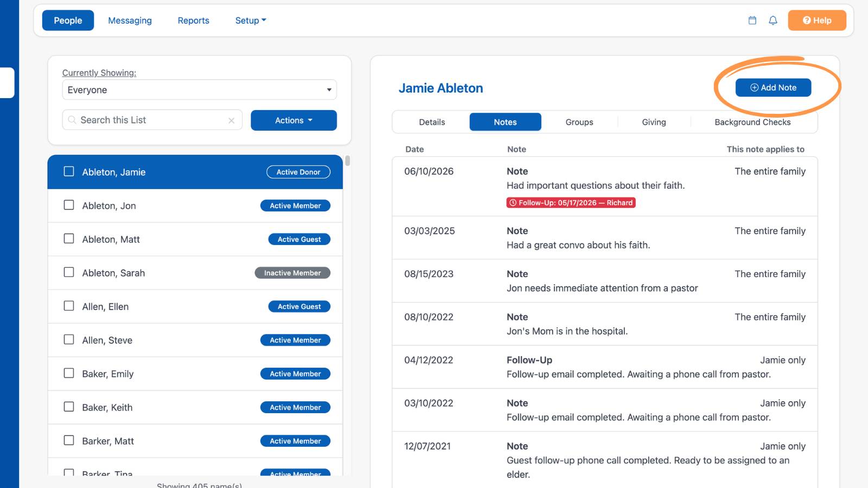Screen dimensions: 868x488
Task: Tick the Ableton, Matt checkbox
Action: pos(69,239)
